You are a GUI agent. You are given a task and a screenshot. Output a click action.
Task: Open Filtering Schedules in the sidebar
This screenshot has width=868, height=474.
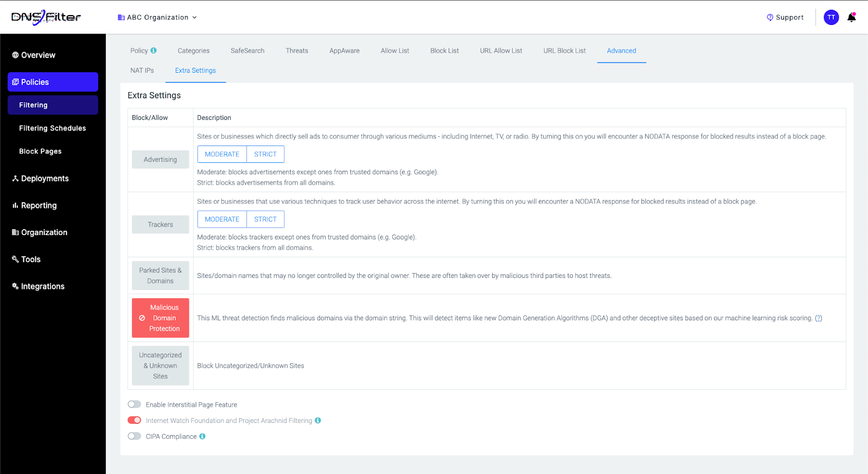[52, 128]
